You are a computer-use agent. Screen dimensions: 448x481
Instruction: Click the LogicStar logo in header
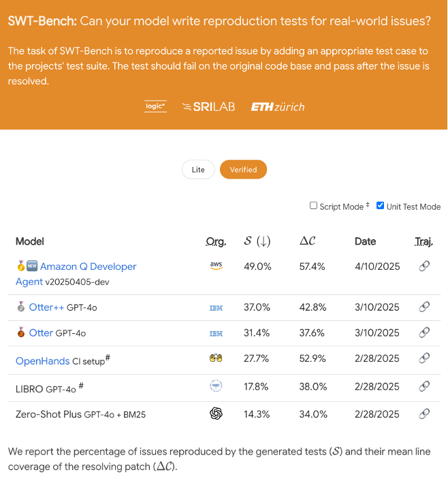coord(156,106)
